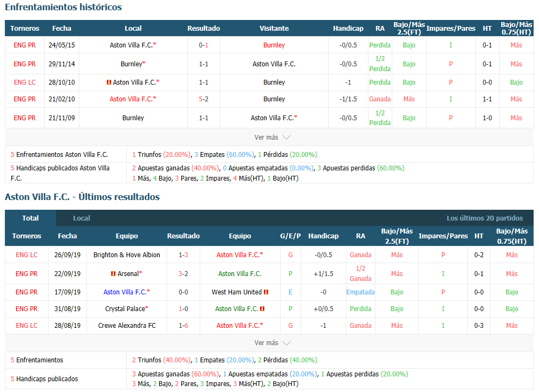Switch to the Local tab in Últimos resultados

(x=81, y=218)
